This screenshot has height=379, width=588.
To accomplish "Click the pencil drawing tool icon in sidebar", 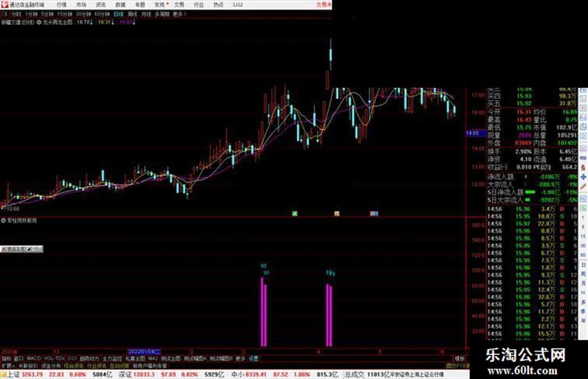I will pyautogui.click(x=583, y=186).
